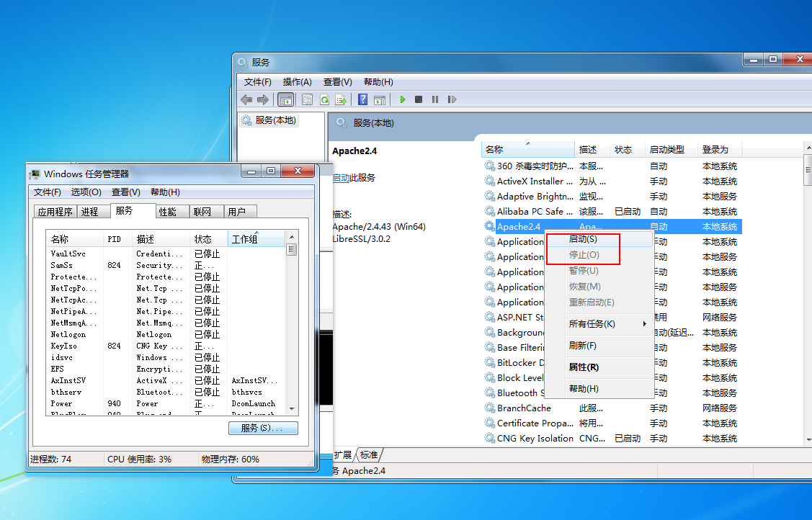Open 文件(F) menu in Services window

tap(257, 82)
